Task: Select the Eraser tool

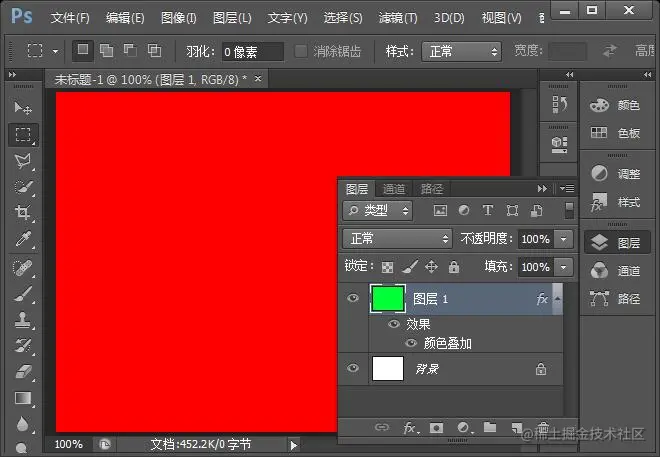Action: tap(23, 372)
